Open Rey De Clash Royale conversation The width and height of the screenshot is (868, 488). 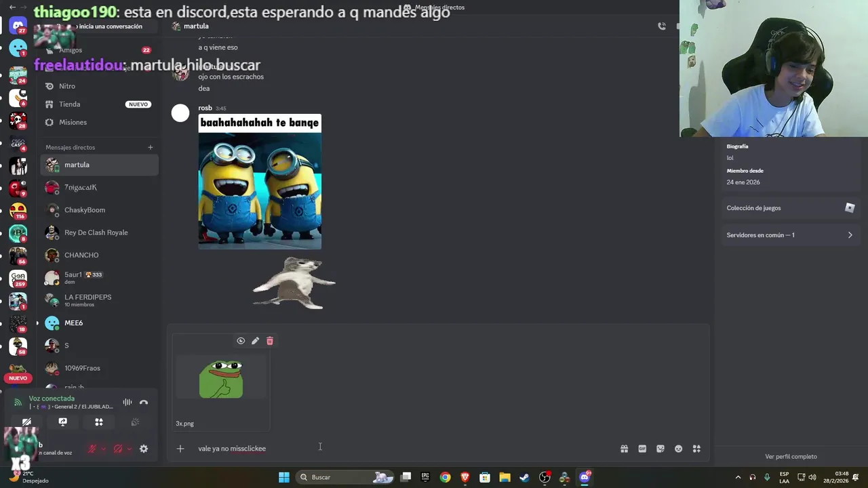(100, 232)
